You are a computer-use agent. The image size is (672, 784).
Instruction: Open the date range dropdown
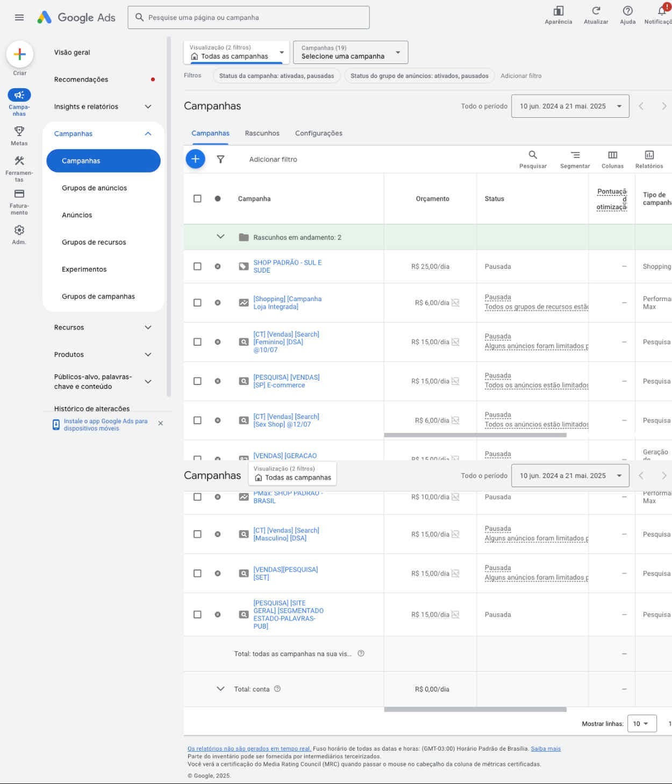click(x=570, y=106)
